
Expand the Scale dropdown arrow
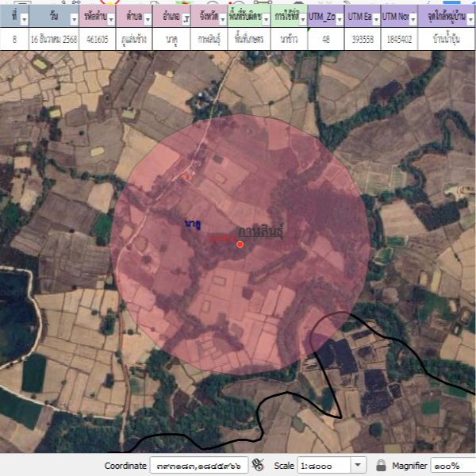click(x=358, y=466)
